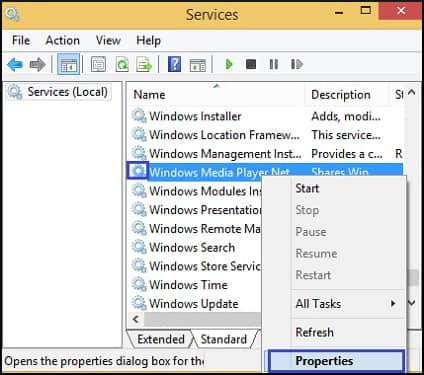This screenshot has width=424, height=375.
Task: Maximize the Services window
Action: (365, 11)
